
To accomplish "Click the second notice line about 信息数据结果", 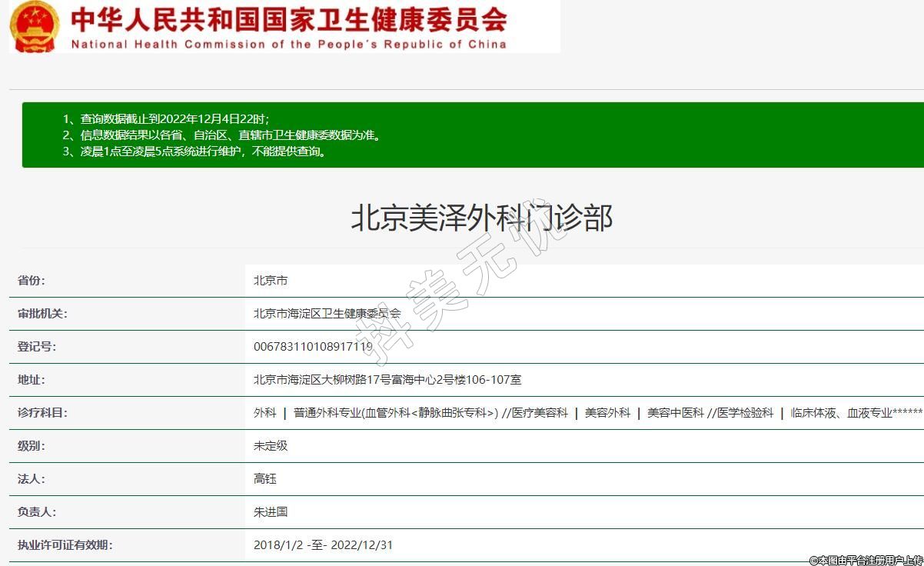I will point(231,135).
